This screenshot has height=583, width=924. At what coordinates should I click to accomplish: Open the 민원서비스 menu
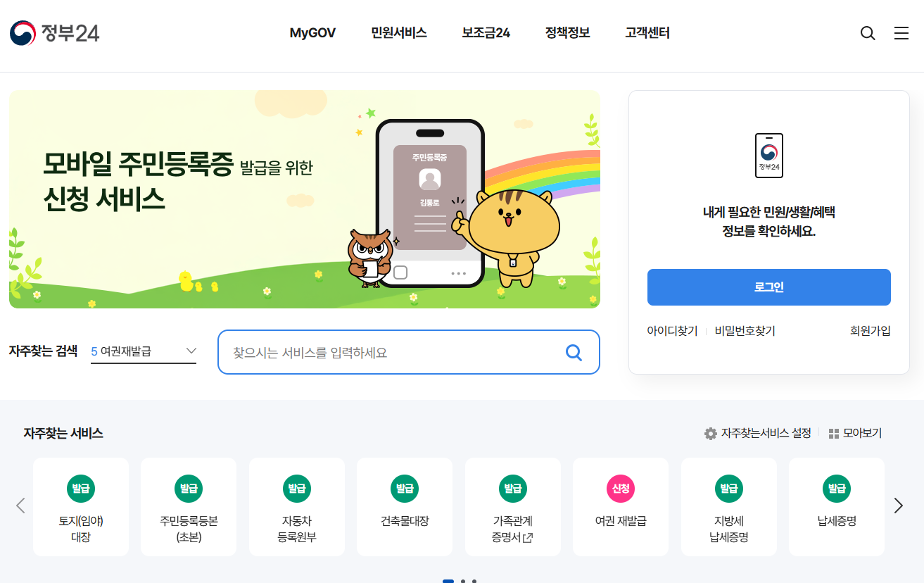click(399, 33)
